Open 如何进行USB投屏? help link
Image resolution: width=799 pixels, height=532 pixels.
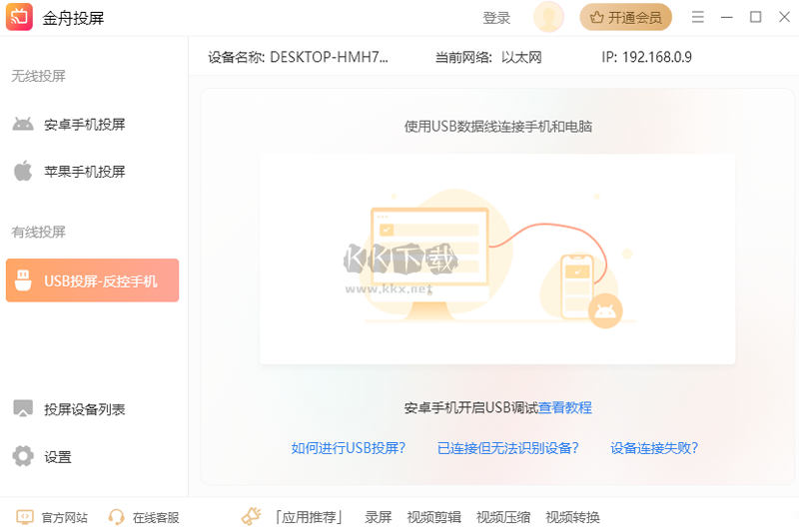348,448
